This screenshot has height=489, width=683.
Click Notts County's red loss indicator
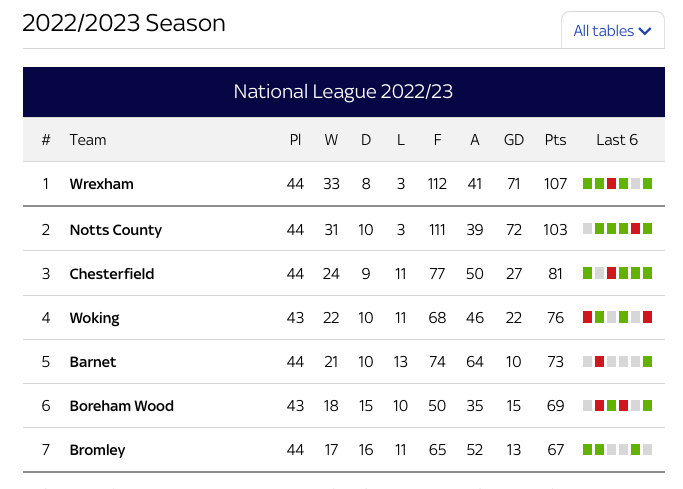coord(636,229)
